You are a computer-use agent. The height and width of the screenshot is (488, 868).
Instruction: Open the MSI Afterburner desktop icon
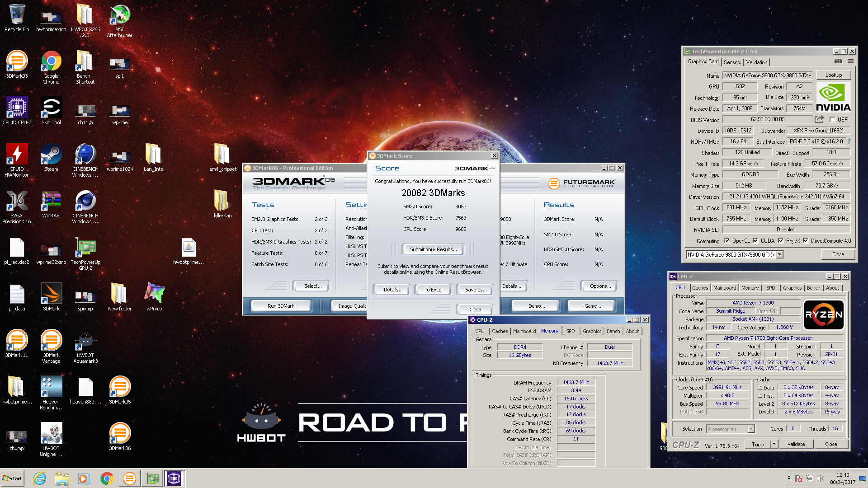[x=119, y=21]
